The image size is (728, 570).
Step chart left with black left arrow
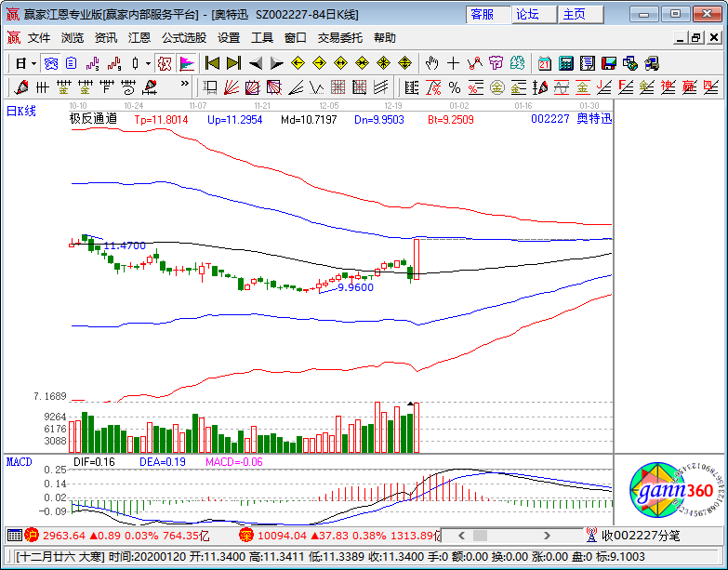point(256,63)
